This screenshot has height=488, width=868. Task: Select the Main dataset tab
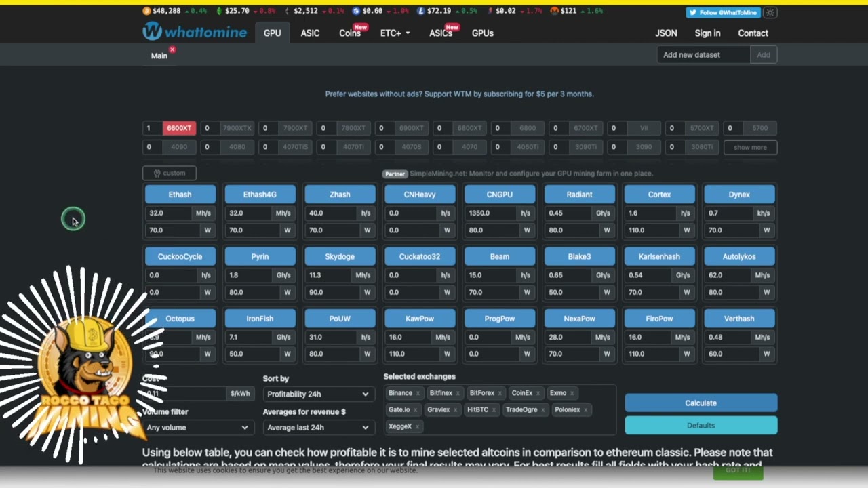tap(159, 56)
